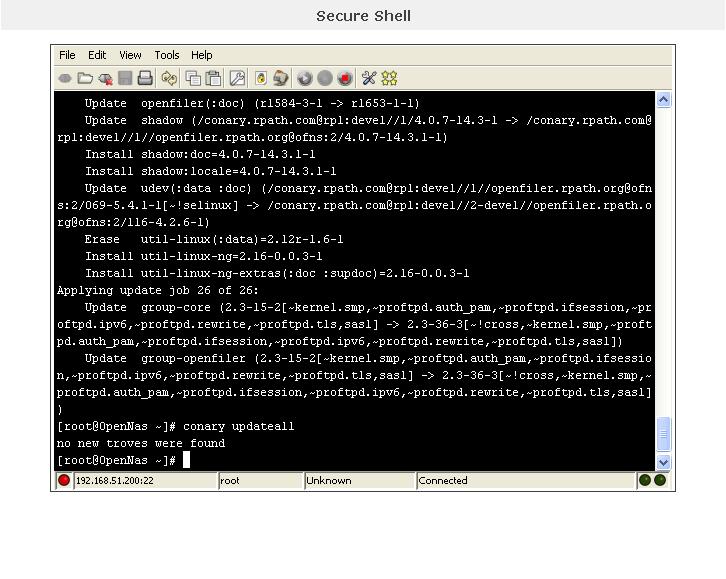Open the View menu

pos(130,55)
